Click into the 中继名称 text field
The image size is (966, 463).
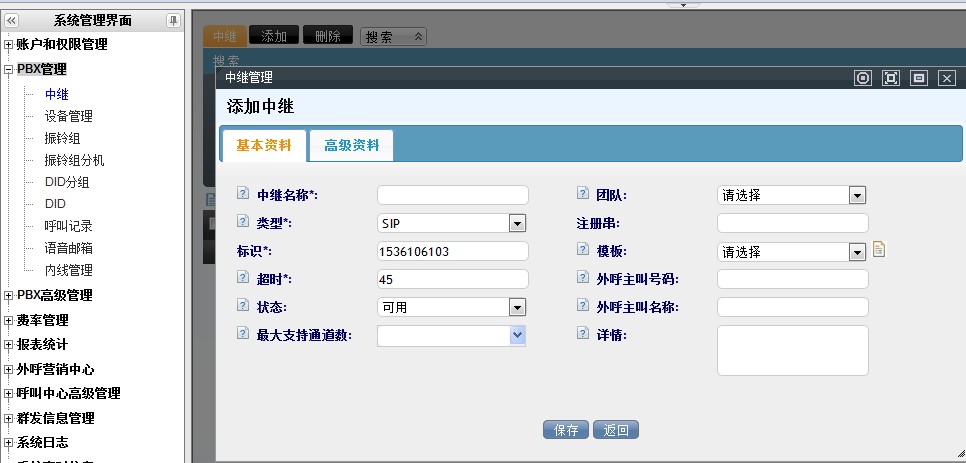coord(452,195)
